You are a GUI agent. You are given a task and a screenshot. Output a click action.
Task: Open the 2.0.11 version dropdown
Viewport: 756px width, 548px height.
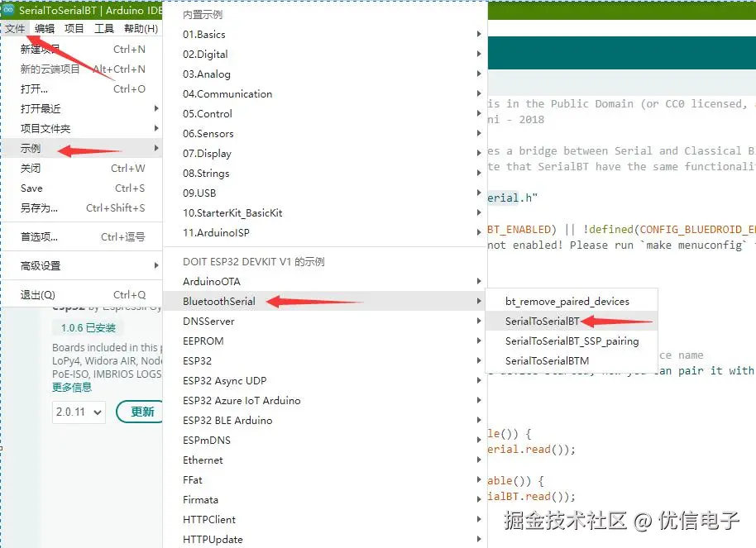79,412
